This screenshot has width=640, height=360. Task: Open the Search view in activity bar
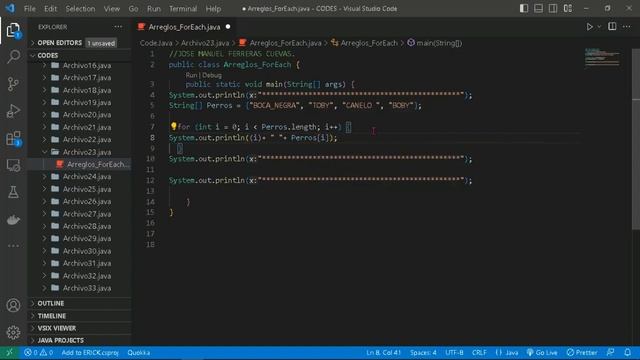(x=13, y=56)
